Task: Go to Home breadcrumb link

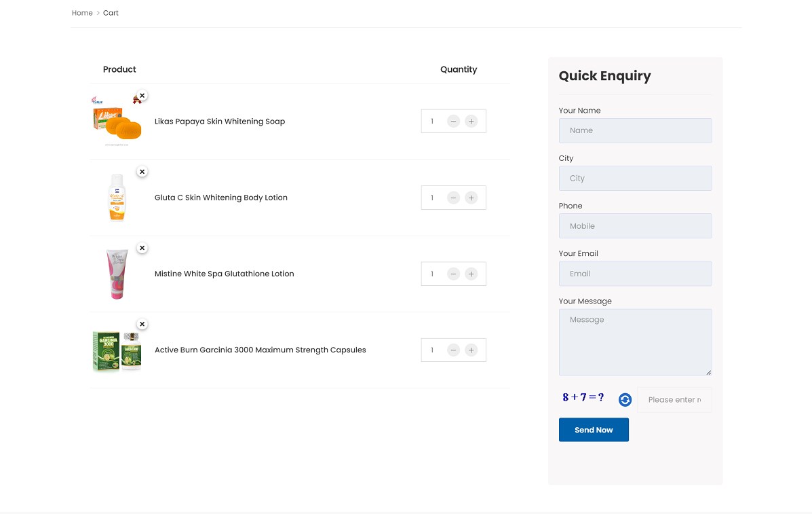Action: [82, 13]
